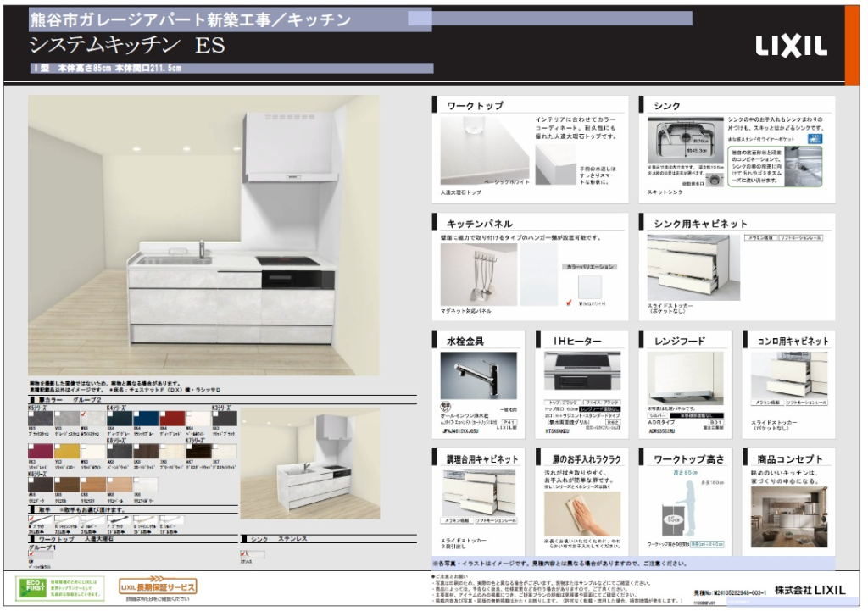This screenshot has width=868, height=611.
Task: Click the round certification mark under the faucet photo
Action: 444,408
